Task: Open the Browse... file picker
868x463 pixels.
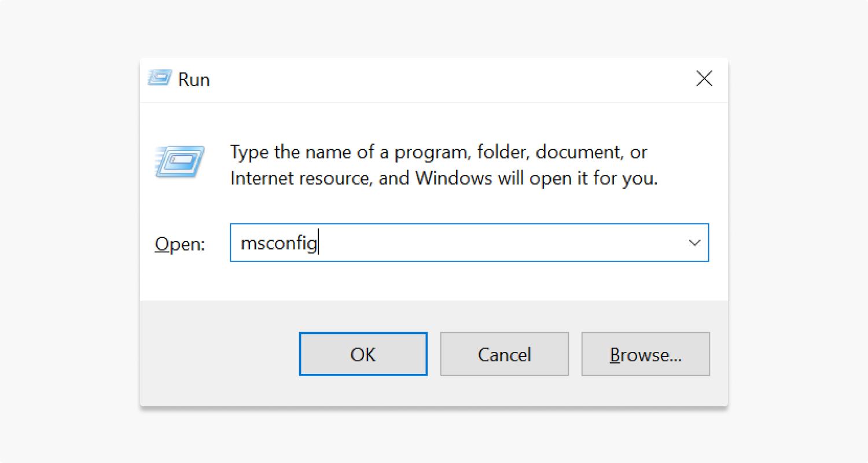Action: [645, 354]
